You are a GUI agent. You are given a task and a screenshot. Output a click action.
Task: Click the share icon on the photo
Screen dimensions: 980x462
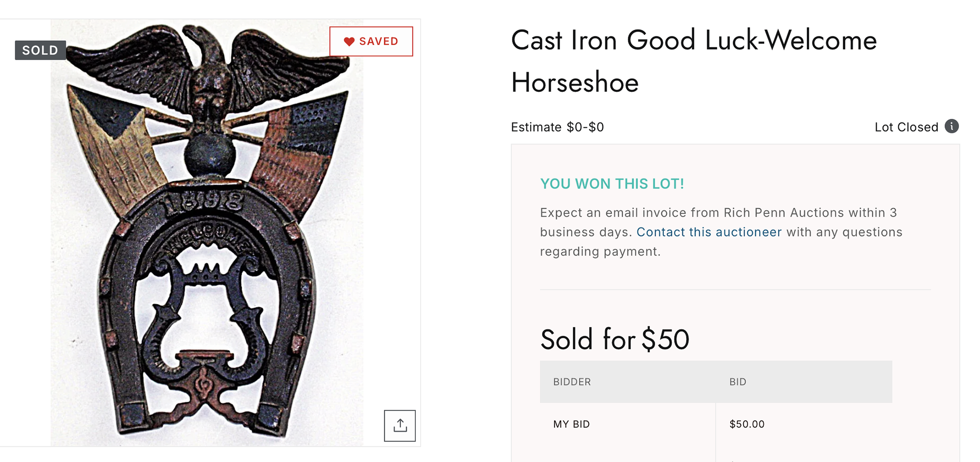[x=400, y=425]
